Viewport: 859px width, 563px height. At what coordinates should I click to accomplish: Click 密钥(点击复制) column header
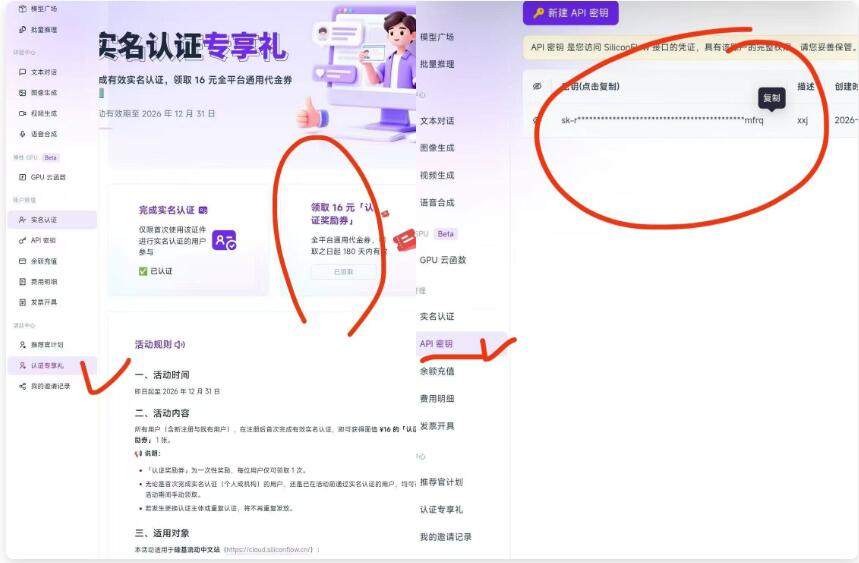(591, 86)
